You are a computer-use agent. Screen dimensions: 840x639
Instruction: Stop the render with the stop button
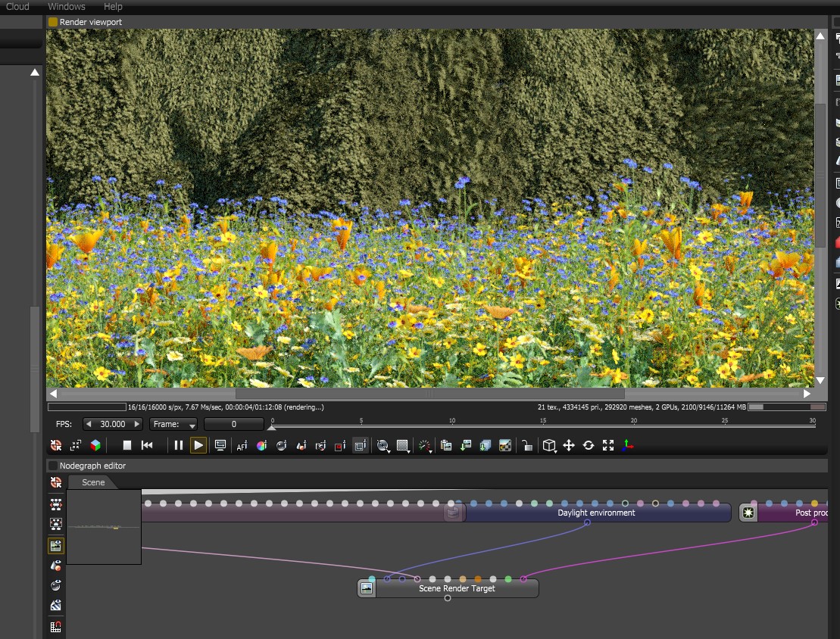pyautogui.click(x=127, y=445)
